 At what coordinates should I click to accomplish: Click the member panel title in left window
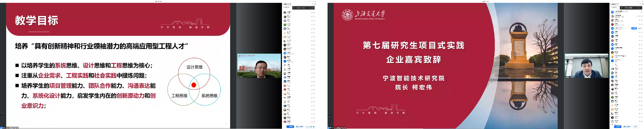[x=288, y=4]
